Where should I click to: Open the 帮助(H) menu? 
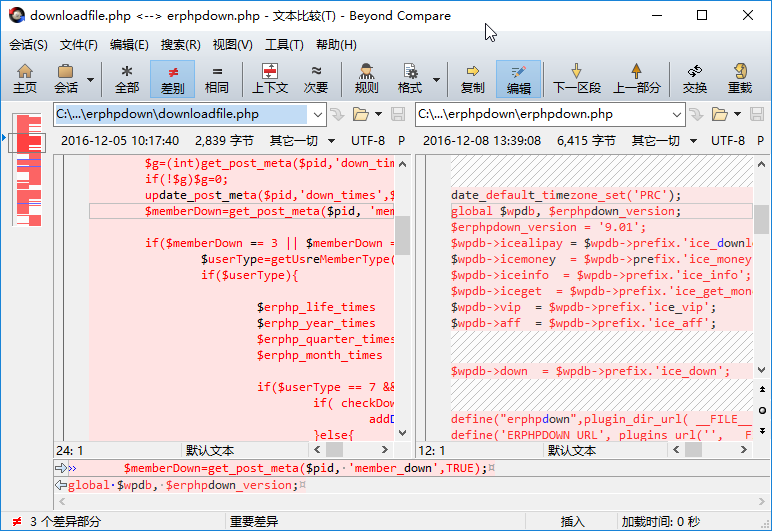[336, 45]
